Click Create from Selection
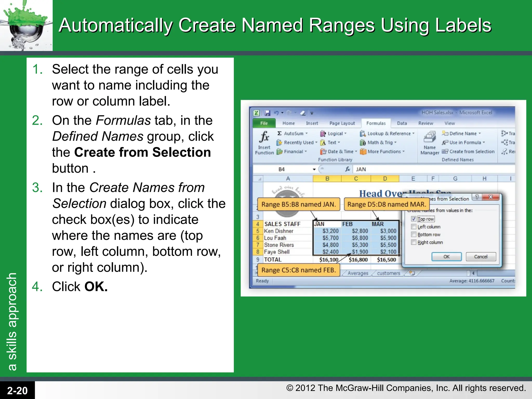 (468, 152)
